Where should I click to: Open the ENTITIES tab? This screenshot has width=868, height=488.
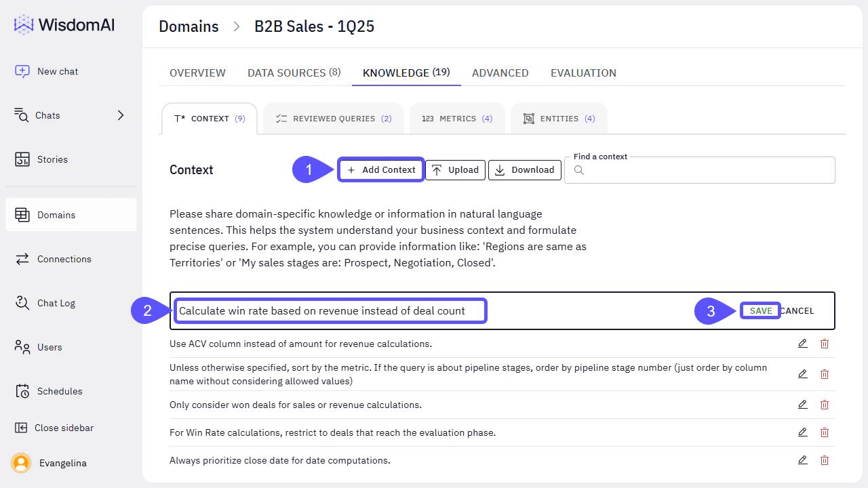point(559,118)
